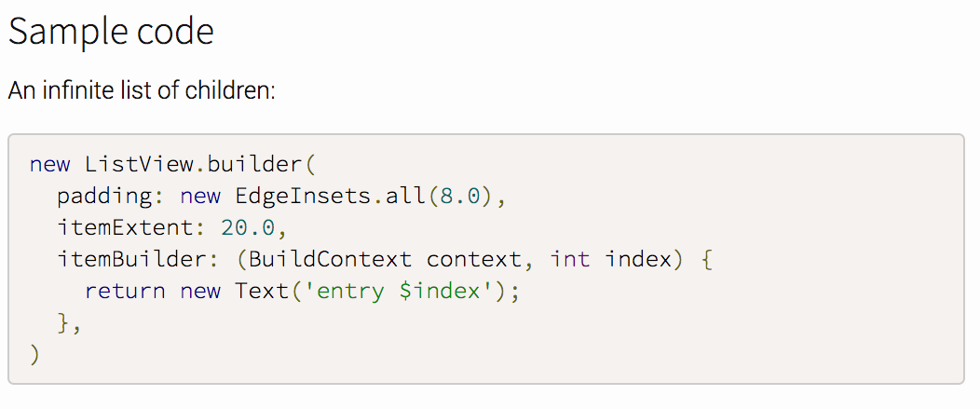Click 'BuildContext' type in the code
Image resolution: width=980 pixels, height=409 pixels.
(x=331, y=259)
